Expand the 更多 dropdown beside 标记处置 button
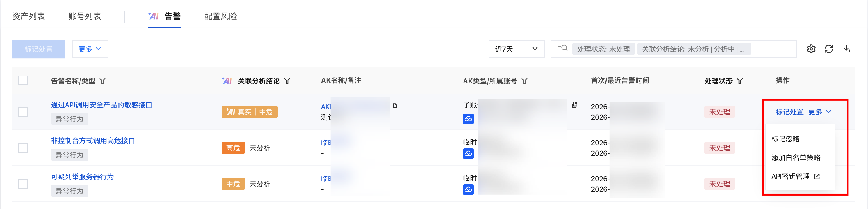The image size is (868, 209). (90, 49)
